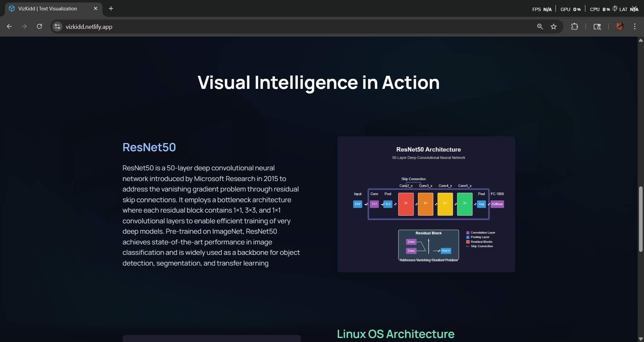The image size is (644, 342).
Task: Click the ResNet50 description paragraph
Action: [x=211, y=216]
